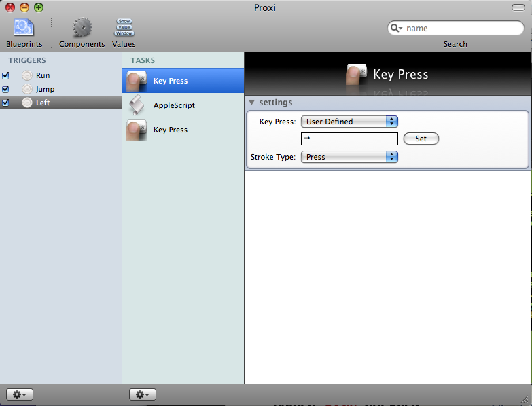Select the Run trigger row
Screen dimensions: 532x406
60,75
